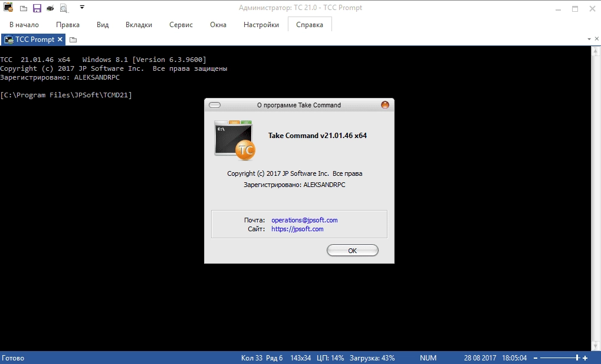This screenshot has height=364, width=601.
Task: Click the Готово status text
Action: point(13,358)
